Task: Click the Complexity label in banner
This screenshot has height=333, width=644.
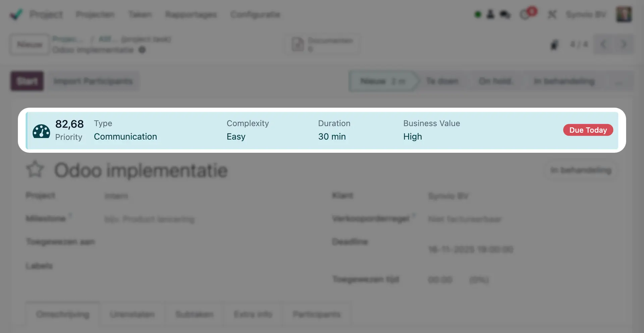Action: (x=248, y=123)
